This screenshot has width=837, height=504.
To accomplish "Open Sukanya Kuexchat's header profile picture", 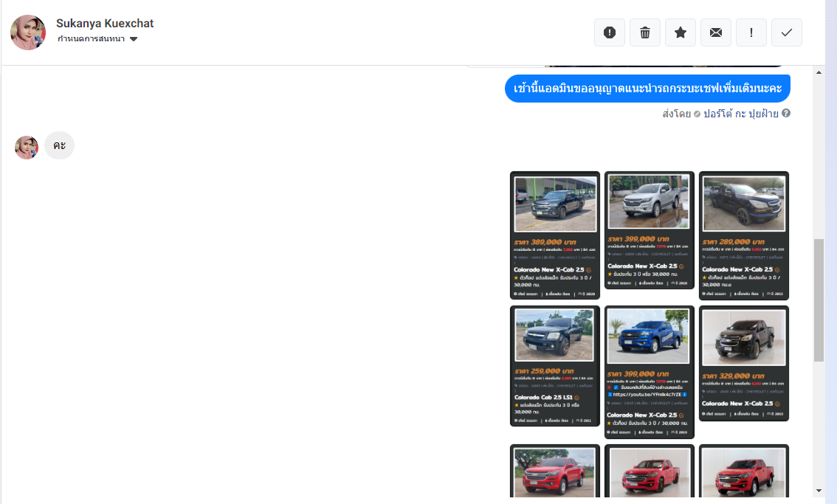I will (x=28, y=32).
